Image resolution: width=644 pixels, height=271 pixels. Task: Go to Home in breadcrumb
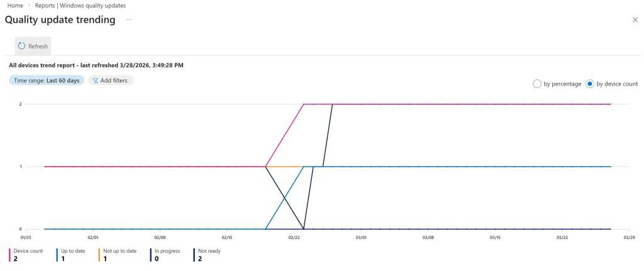15,6
